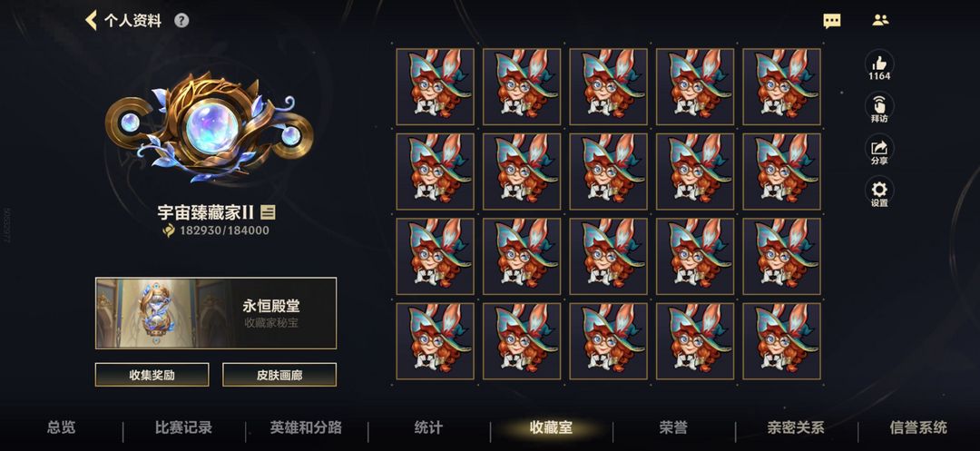Open 设置 gear settings
Screen dimensions: 980x451
point(879,190)
